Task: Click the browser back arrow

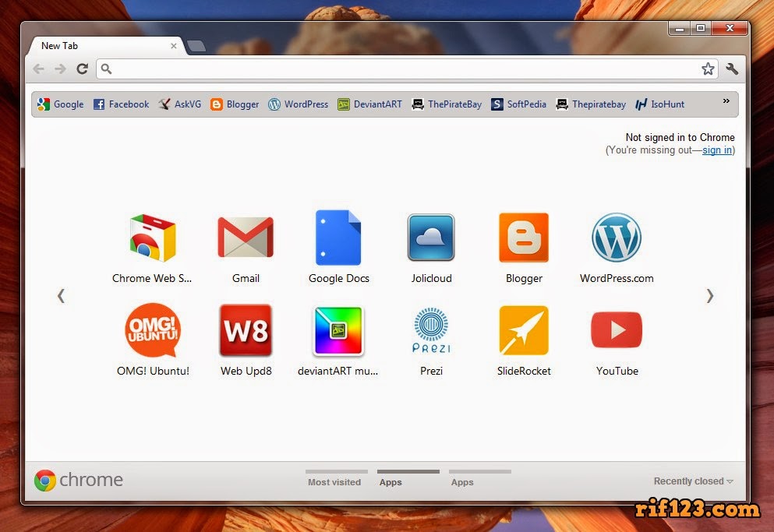Action: click(x=38, y=69)
